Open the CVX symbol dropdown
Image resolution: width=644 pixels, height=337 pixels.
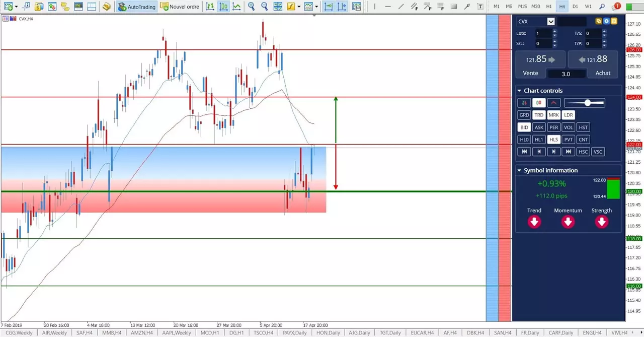(x=550, y=21)
